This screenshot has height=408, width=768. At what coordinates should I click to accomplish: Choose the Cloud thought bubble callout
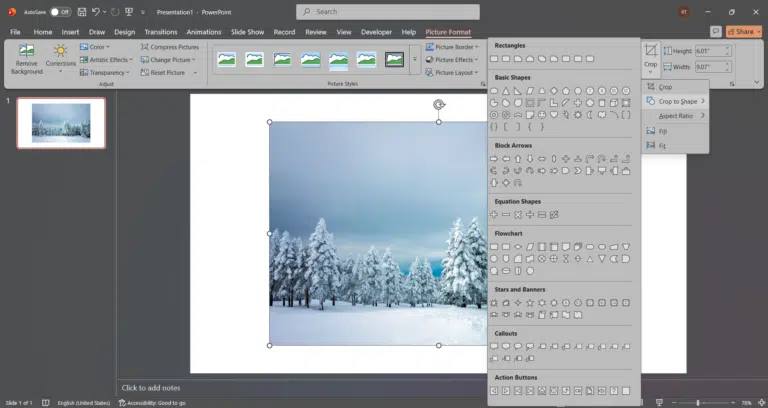[530, 346]
